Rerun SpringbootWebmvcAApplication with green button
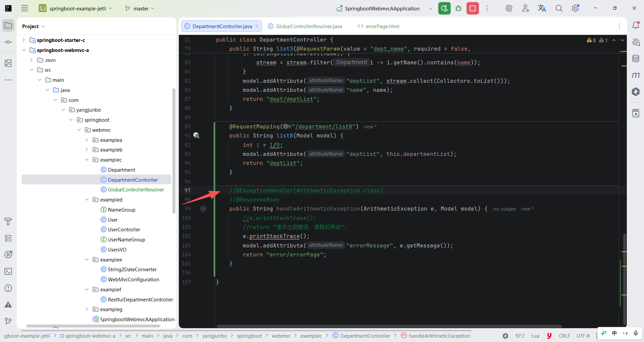 click(x=444, y=8)
